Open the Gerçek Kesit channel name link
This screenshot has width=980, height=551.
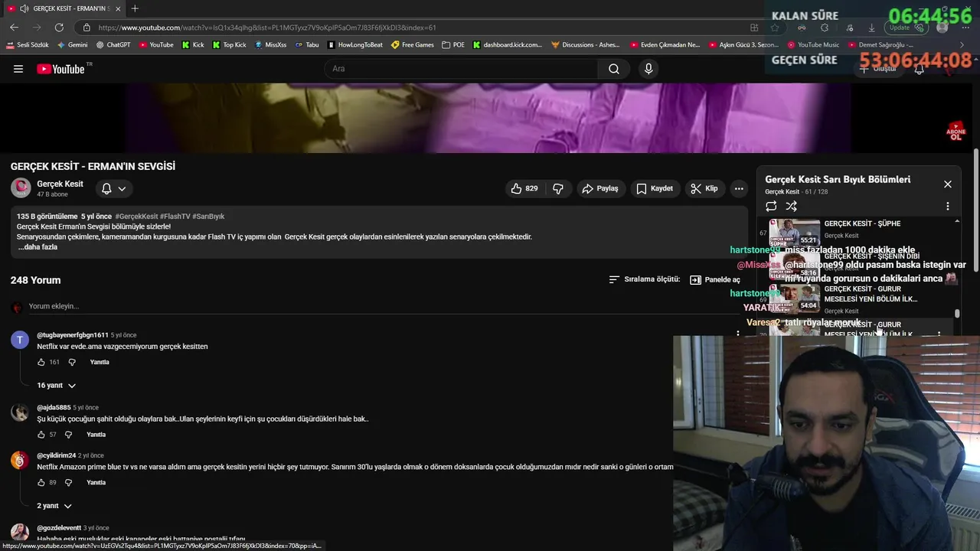(x=60, y=184)
